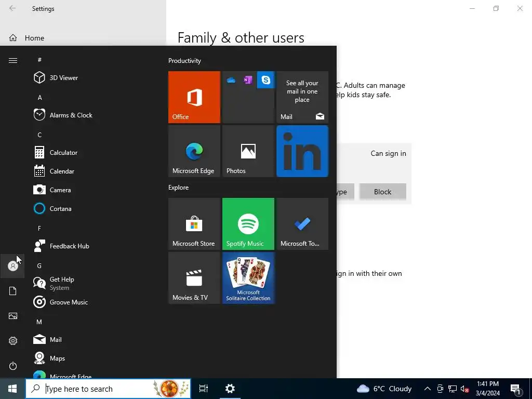
Task: Focus the taskbar search box
Action: [x=108, y=389]
